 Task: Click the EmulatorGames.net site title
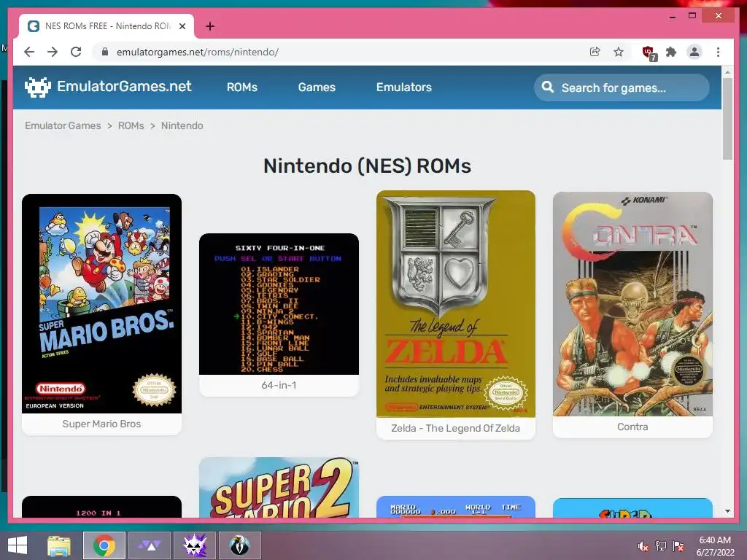(x=124, y=86)
